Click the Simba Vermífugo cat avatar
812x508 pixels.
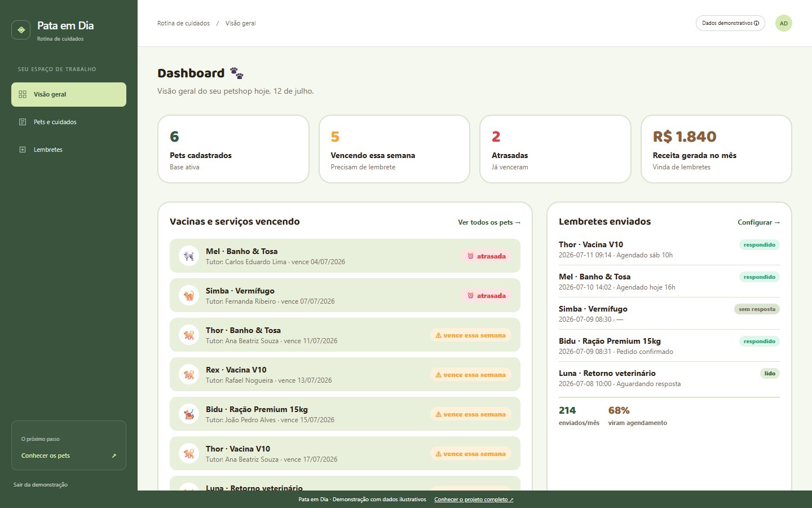[188, 295]
